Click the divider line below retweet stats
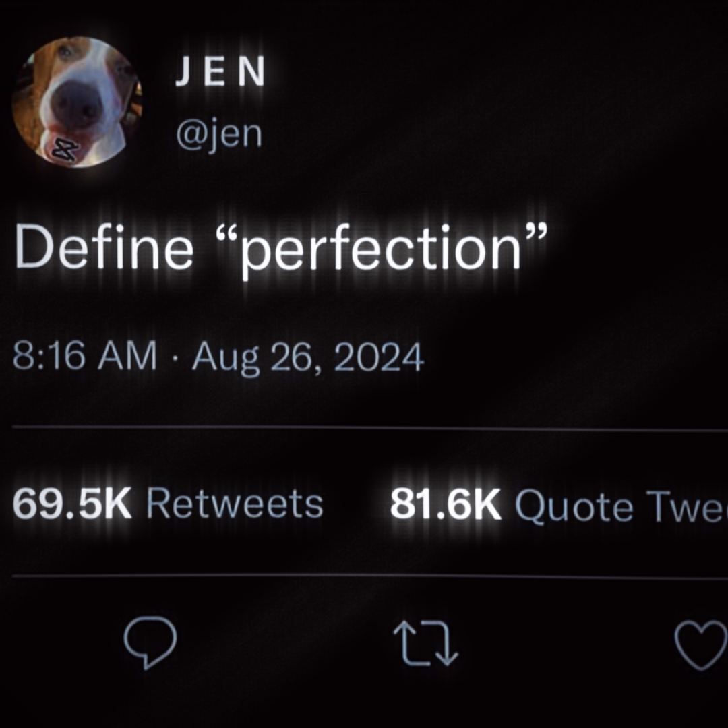This screenshot has width=728, height=728. point(364,576)
